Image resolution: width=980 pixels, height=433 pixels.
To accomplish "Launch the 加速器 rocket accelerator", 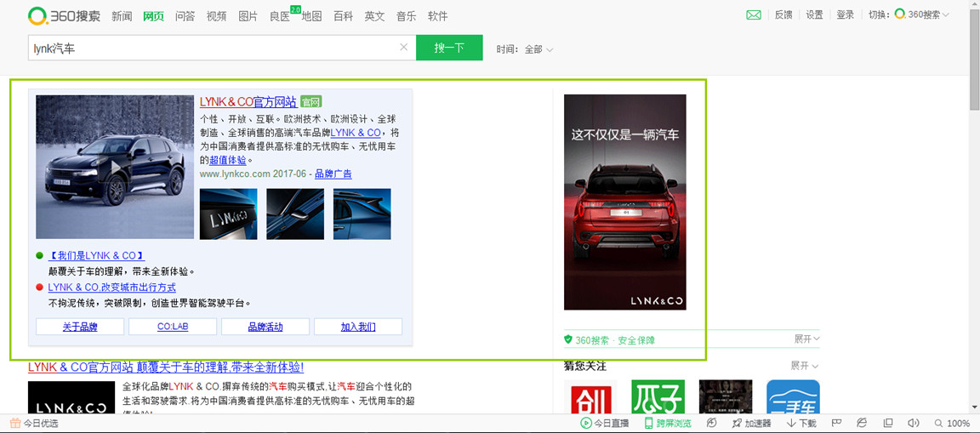I will pyautogui.click(x=738, y=423).
